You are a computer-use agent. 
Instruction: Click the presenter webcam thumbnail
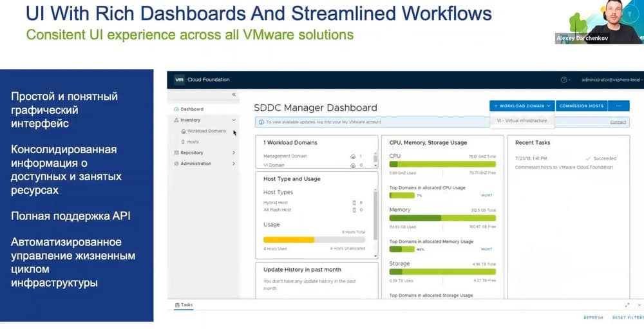pos(599,22)
